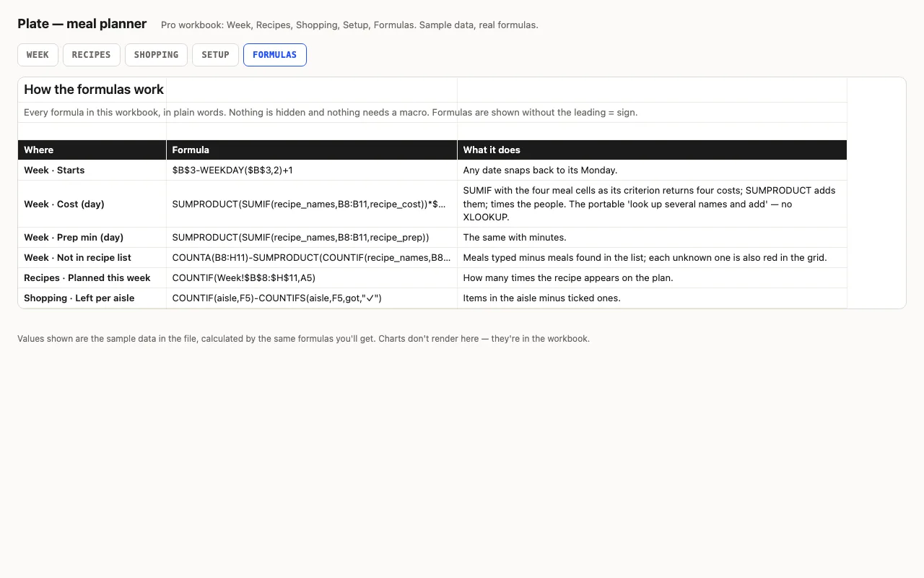Click the $B$3-WEEKDAY($B$3,2)+1 formula cell
The height and width of the screenshot is (578, 924).
click(x=312, y=171)
